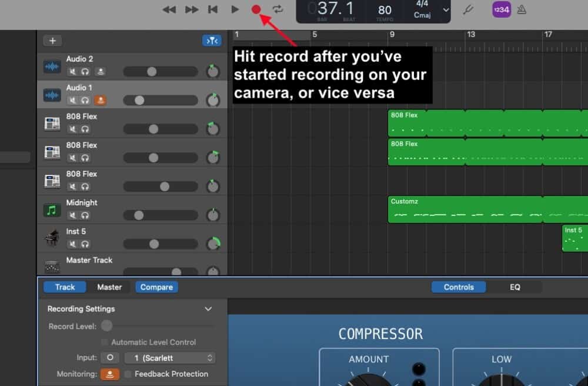Image resolution: width=588 pixels, height=386 pixels.
Task: Solo the Audio 2 track
Action: point(85,71)
